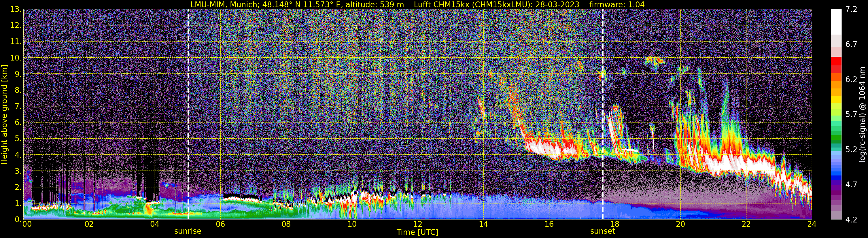Click the 9 km height axis tick

click(x=18, y=74)
